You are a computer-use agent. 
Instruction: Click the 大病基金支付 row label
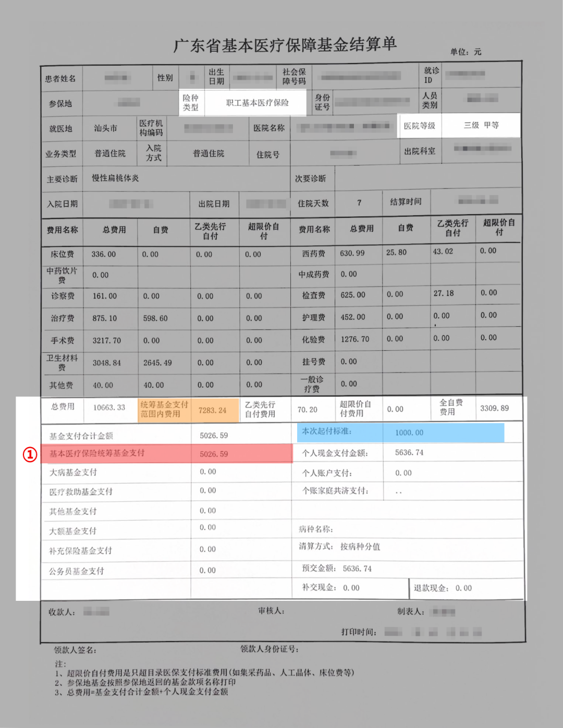(x=73, y=473)
